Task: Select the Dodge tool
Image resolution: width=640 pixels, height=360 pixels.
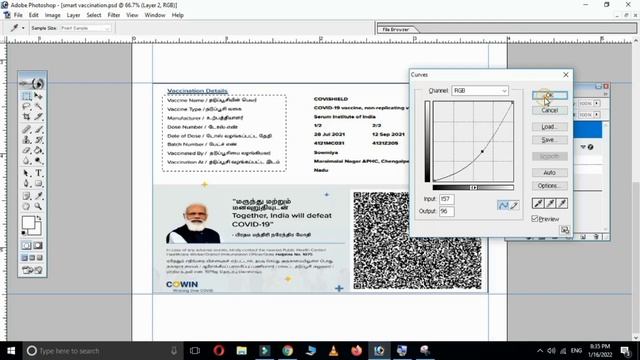Action: click(x=38, y=160)
